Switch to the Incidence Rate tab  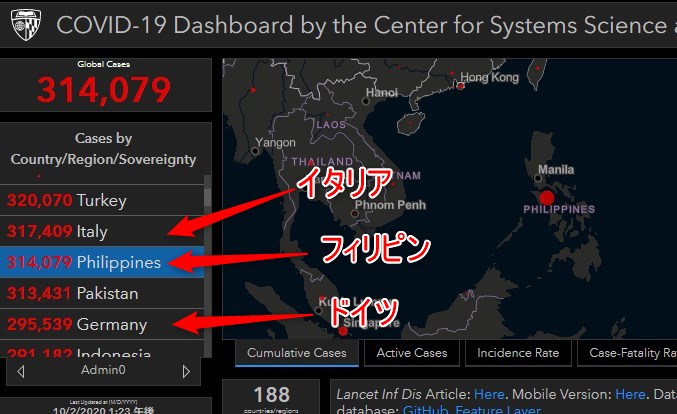click(x=518, y=353)
